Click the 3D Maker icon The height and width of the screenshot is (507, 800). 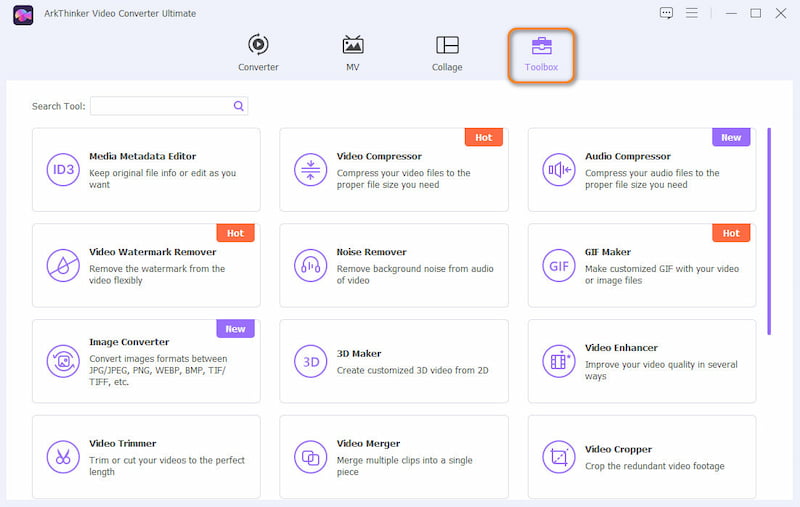pos(310,362)
